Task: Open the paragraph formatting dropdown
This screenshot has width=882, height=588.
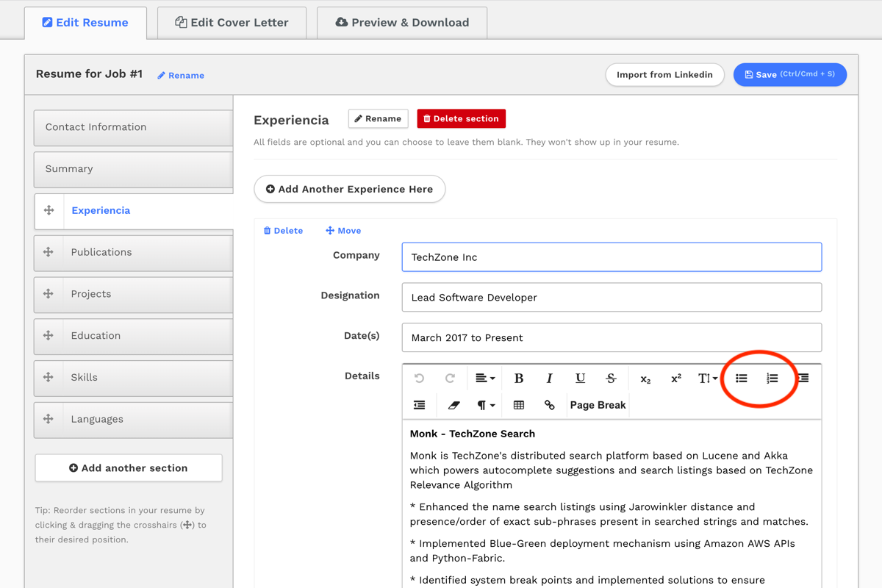Action: coord(484,405)
